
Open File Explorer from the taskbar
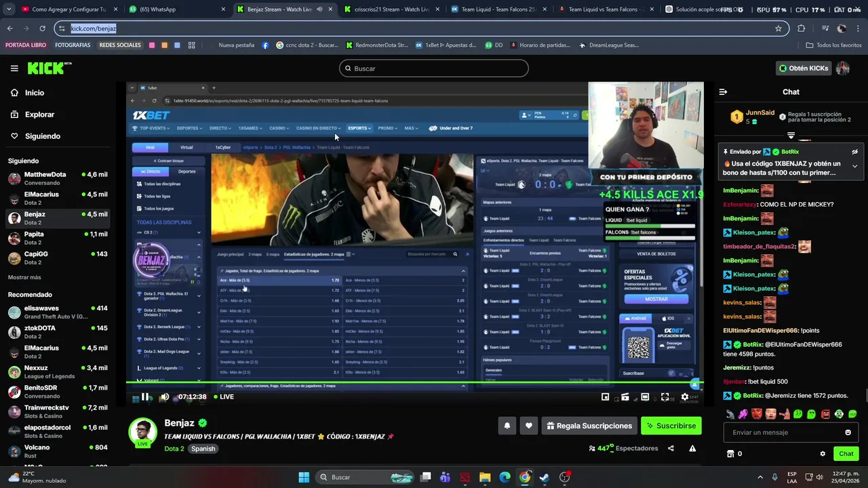[x=485, y=477]
